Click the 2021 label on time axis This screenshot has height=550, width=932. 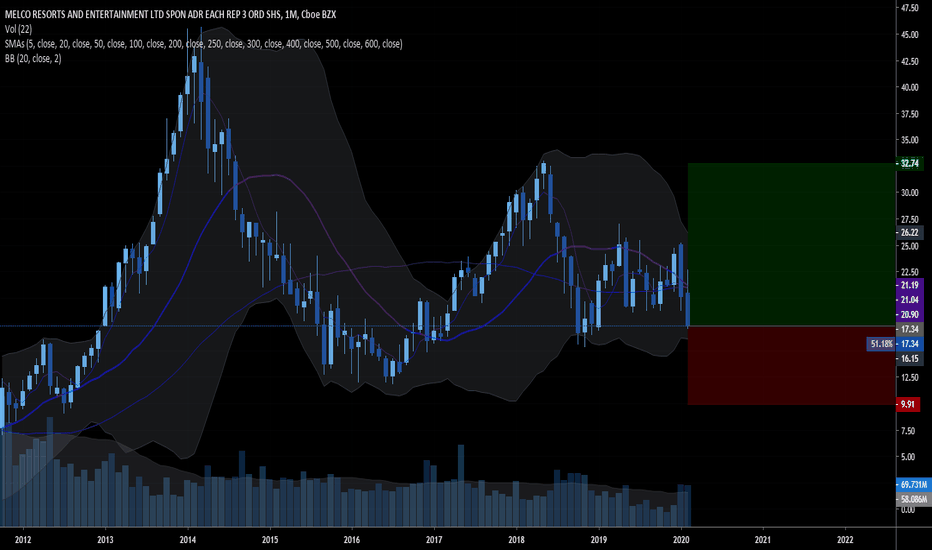click(x=763, y=539)
